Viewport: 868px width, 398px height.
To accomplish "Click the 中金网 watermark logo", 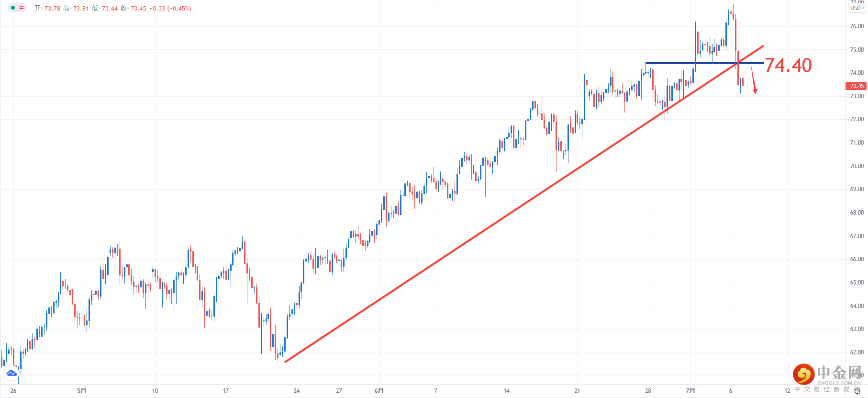I will pyautogui.click(x=827, y=375).
